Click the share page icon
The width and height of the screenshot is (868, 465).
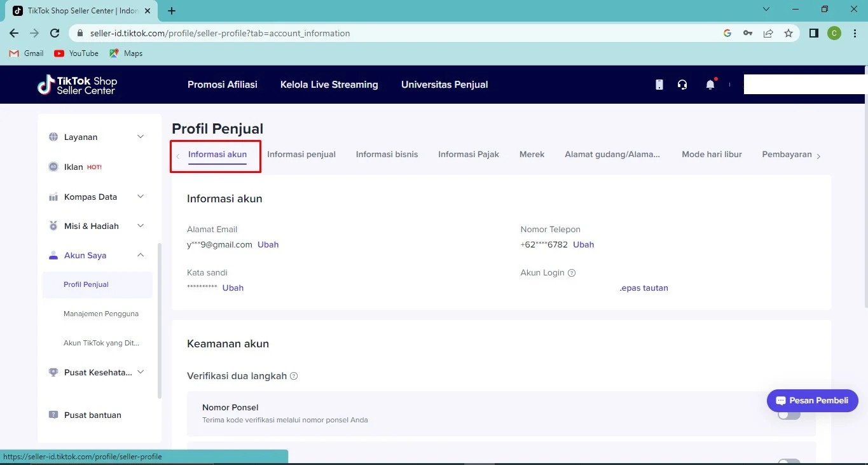[768, 33]
